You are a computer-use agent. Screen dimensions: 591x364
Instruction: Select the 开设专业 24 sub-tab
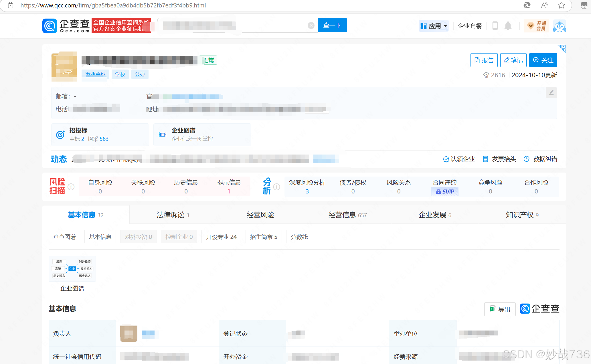coord(221,237)
